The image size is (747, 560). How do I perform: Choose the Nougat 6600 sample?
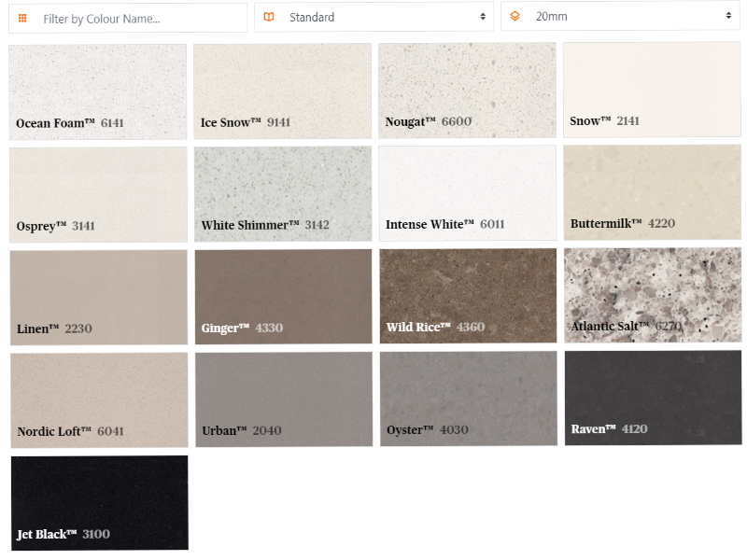(x=467, y=90)
